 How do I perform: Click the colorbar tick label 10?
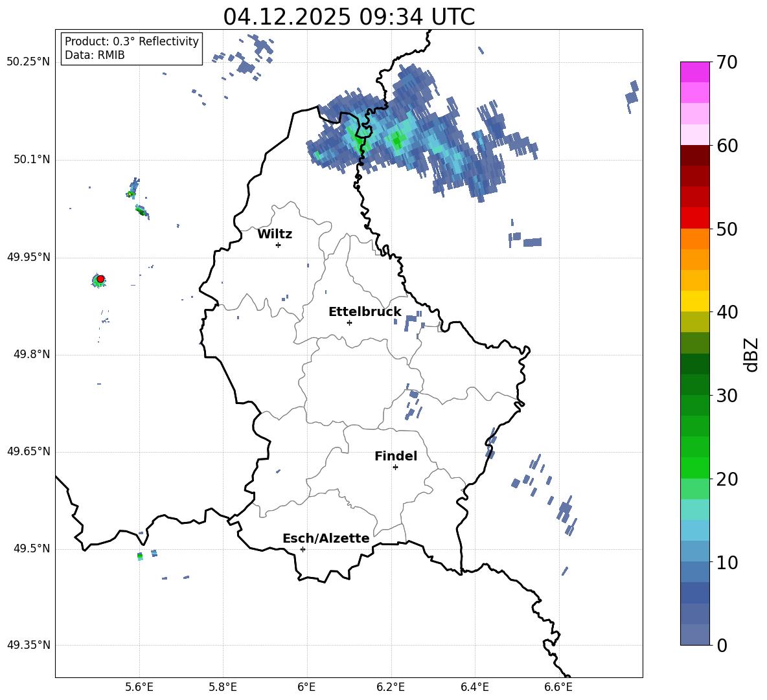pos(727,562)
